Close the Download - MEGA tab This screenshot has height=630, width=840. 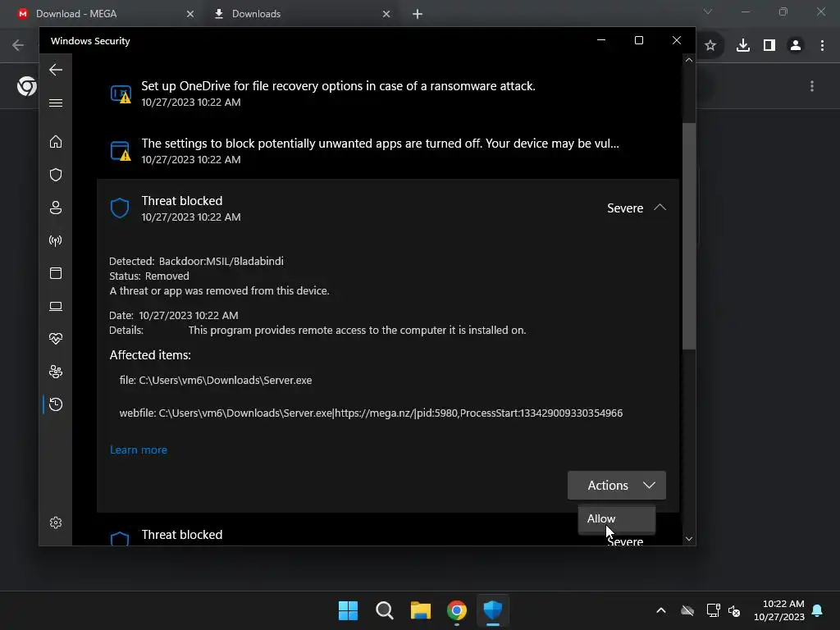click(190, 14)
